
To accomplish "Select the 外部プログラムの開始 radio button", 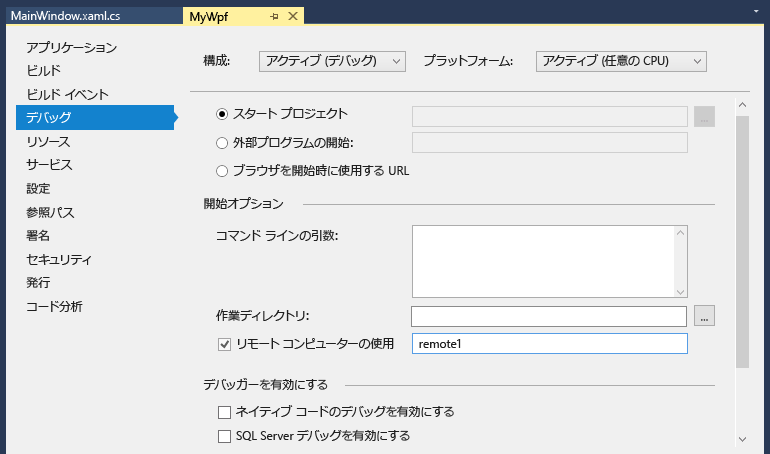I will click(x=222, y=143).
